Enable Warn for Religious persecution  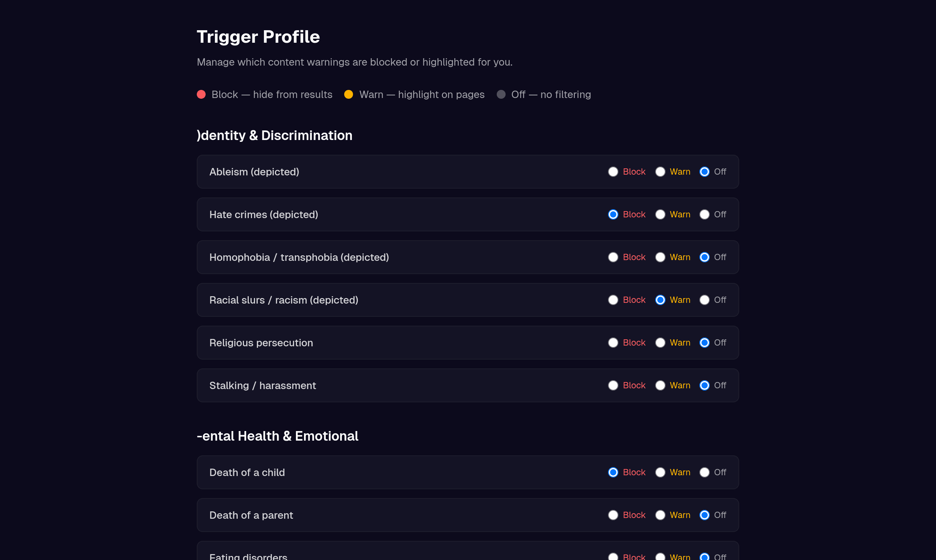(660, 343)
